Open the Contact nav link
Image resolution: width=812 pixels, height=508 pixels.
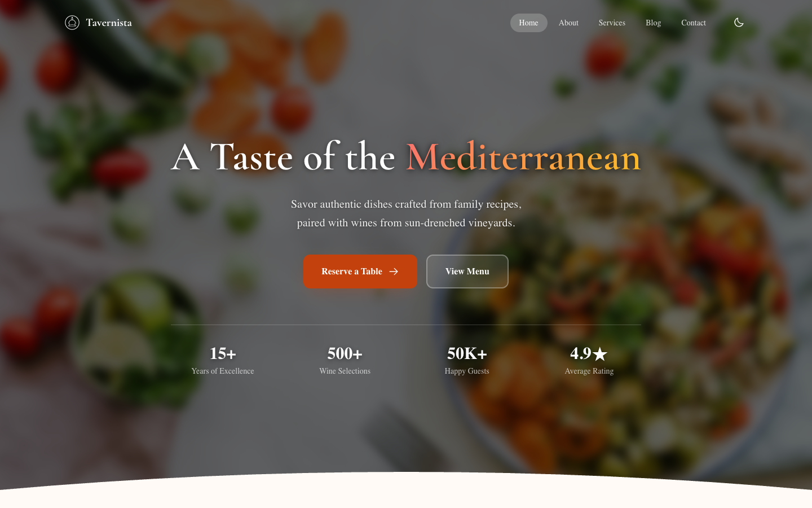coord(694,23)
